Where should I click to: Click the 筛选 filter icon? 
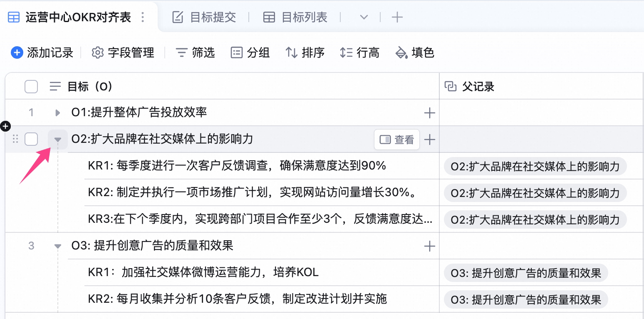click(x=181, y=53)
